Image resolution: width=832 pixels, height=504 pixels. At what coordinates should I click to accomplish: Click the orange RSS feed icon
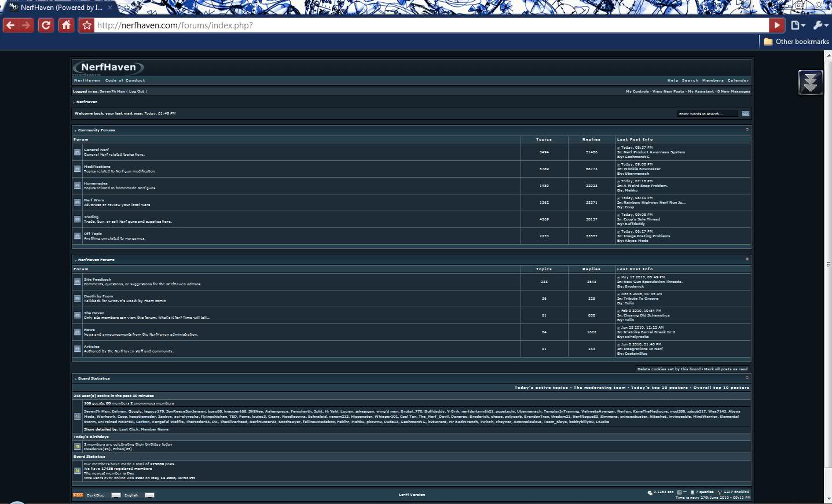tap(78, 495)
